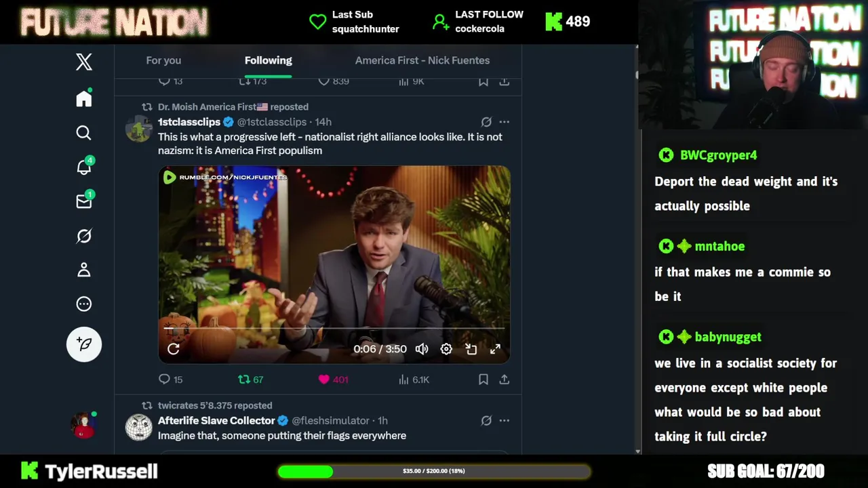Open 1stclassclips profile name
This screenshot has height=488, width=868.
click(x=189, y=122)
